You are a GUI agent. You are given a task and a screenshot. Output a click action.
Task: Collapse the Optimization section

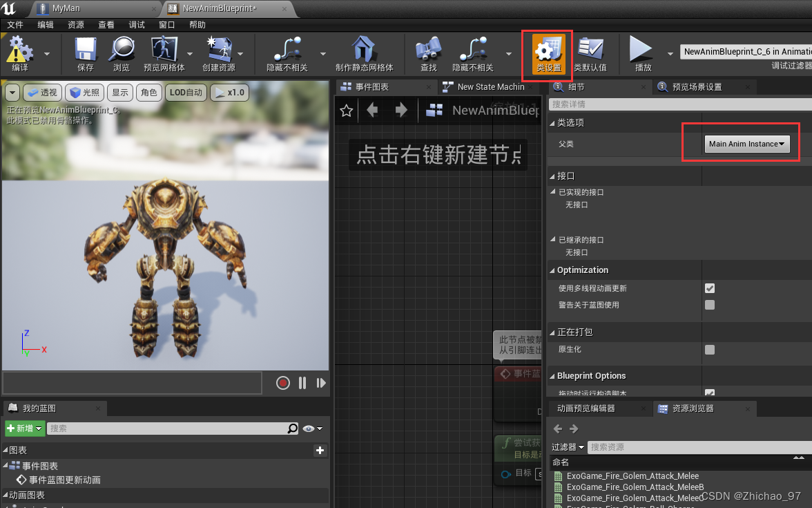click(x=552, y=271)
